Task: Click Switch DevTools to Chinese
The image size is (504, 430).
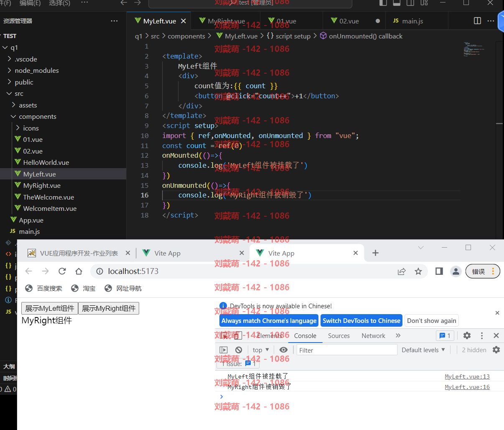Action: pos(361,321)
